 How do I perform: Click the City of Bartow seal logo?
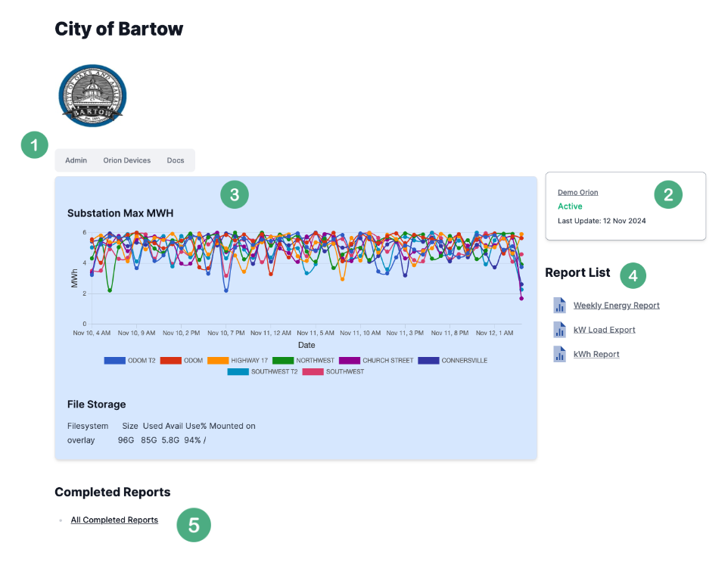coord(92,95)
